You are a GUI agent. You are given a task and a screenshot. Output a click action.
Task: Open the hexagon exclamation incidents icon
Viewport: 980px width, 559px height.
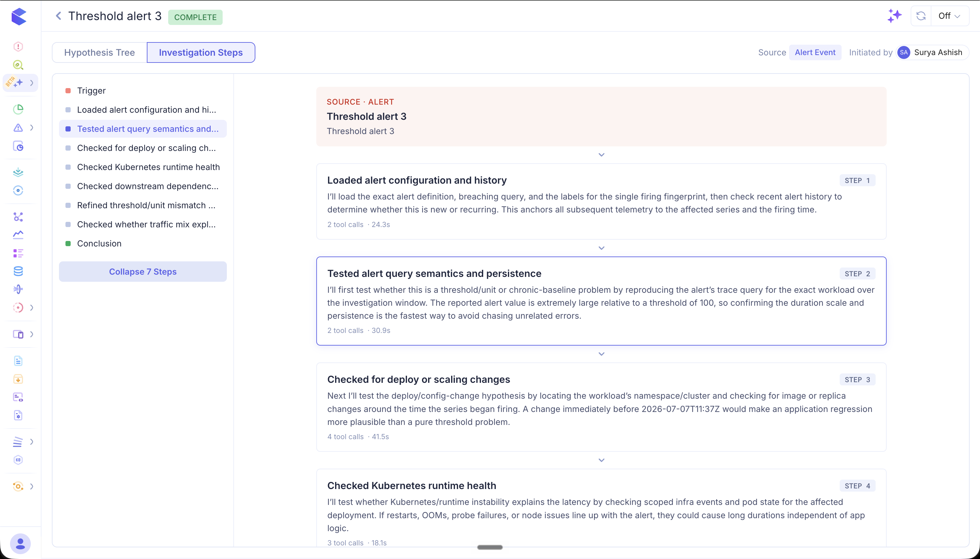[18, 46]
